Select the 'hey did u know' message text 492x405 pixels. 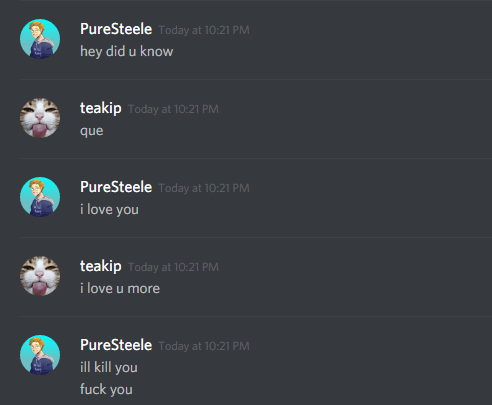[x=127, y=52]
